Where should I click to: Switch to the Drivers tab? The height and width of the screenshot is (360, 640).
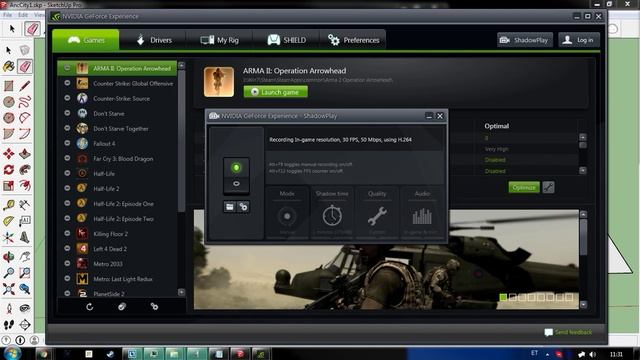click(153, 40)
